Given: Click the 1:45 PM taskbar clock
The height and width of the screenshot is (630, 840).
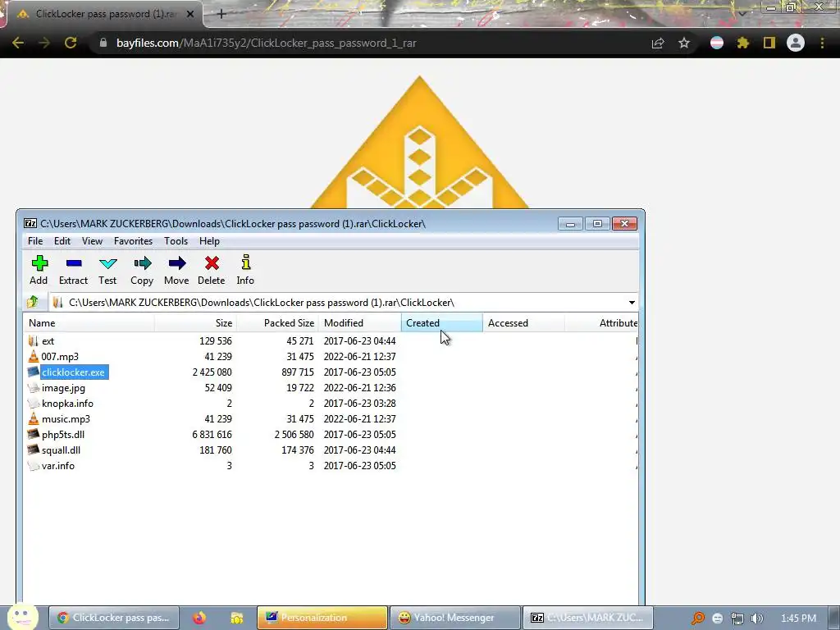Looking at the screenshot, I should 798,619.
